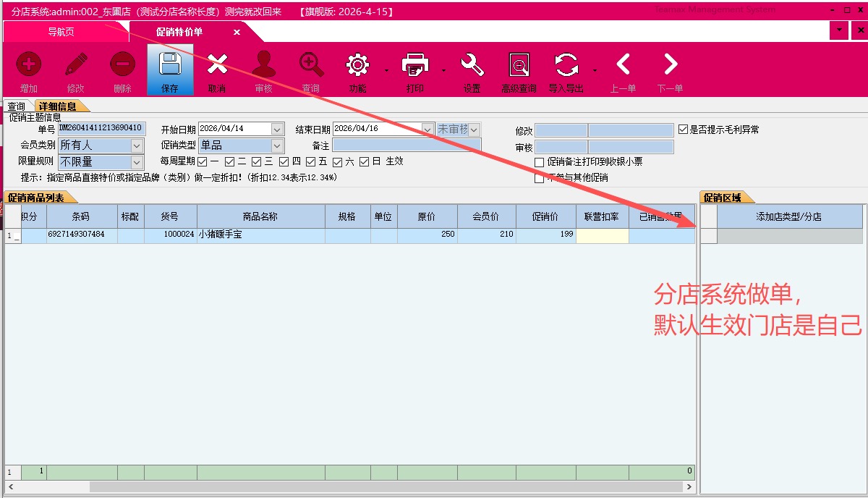Open the 查询 magnifier search icon

(x=311, y=65)
